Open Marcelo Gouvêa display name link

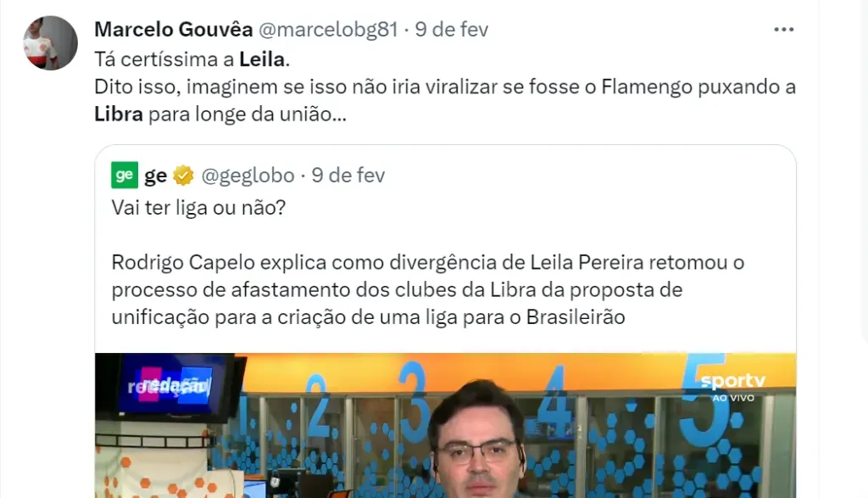[173, 30]
